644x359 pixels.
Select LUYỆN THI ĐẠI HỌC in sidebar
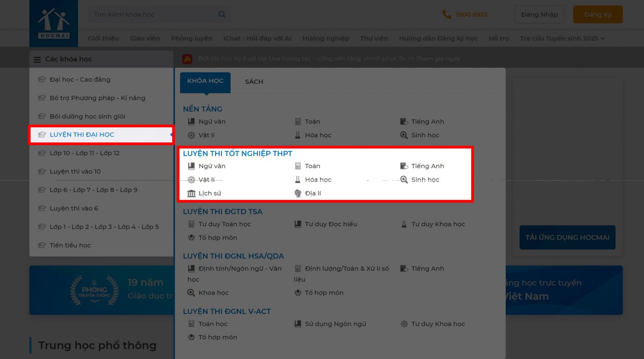pos(101,135)
